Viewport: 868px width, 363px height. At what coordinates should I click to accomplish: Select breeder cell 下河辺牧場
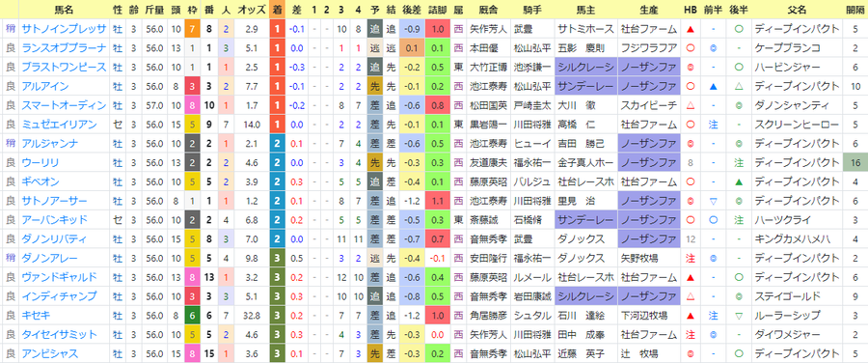tap(644, 316)
